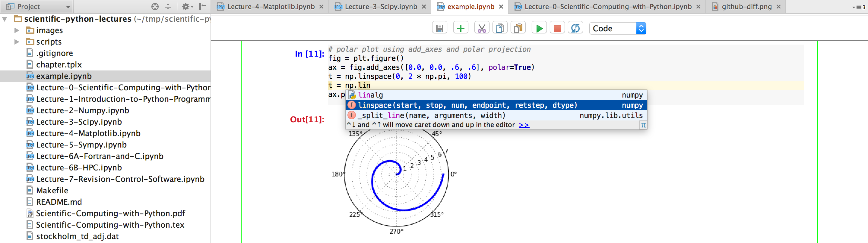Run the cell with green play button
This screenshot has height=243, width=868.
pyautogui.click(x=539, y=28)
